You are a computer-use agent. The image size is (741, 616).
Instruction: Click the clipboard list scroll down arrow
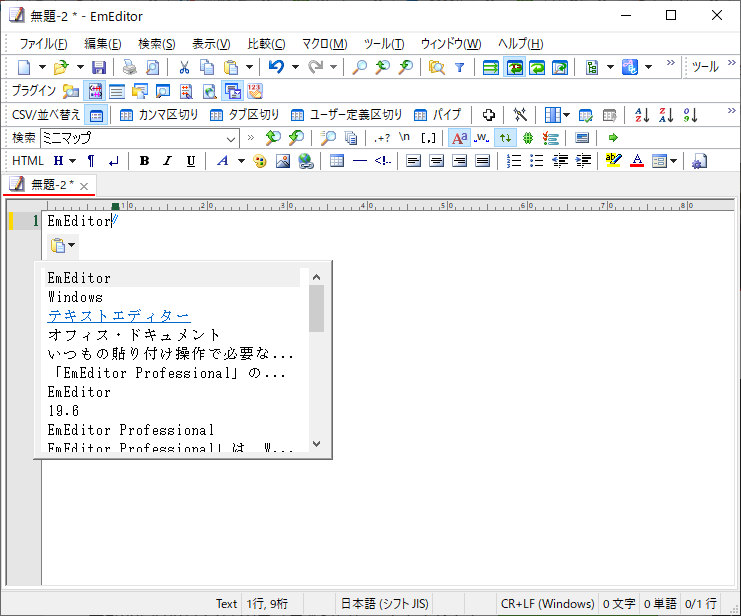tap(317, 443)
